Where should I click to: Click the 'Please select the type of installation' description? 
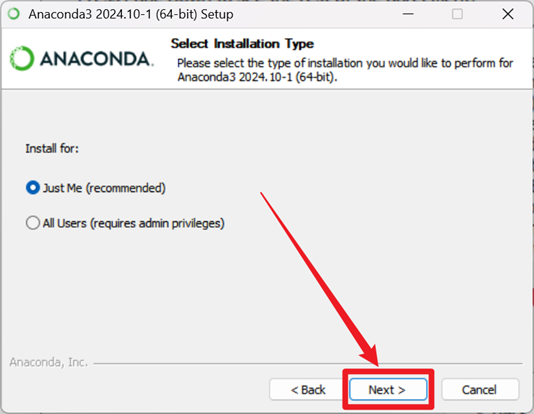345,70
